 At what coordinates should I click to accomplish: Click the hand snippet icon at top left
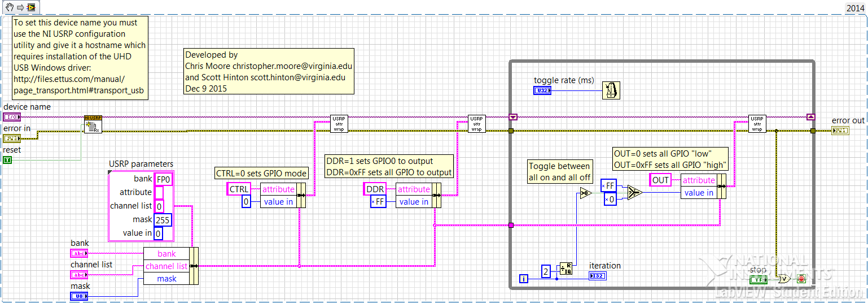pyautogui.click(x=9, y=7)
